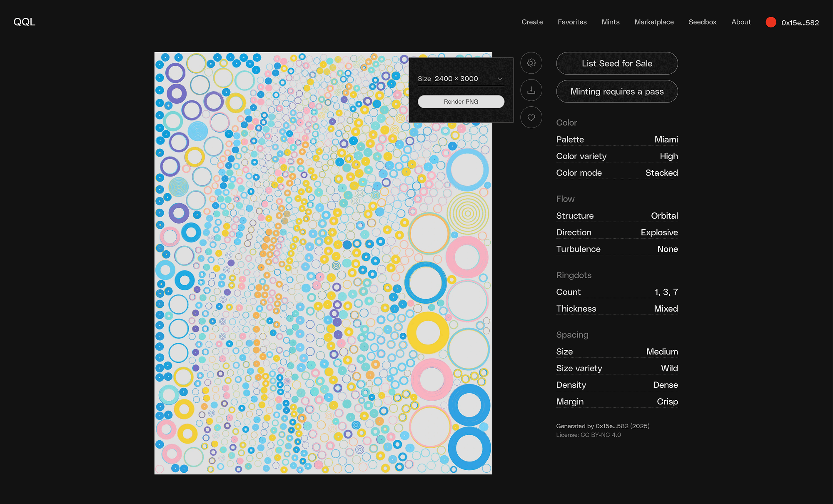Click the 0x15e...582 wallet address
Screen dimensions: 833x504
coord(800,23)
